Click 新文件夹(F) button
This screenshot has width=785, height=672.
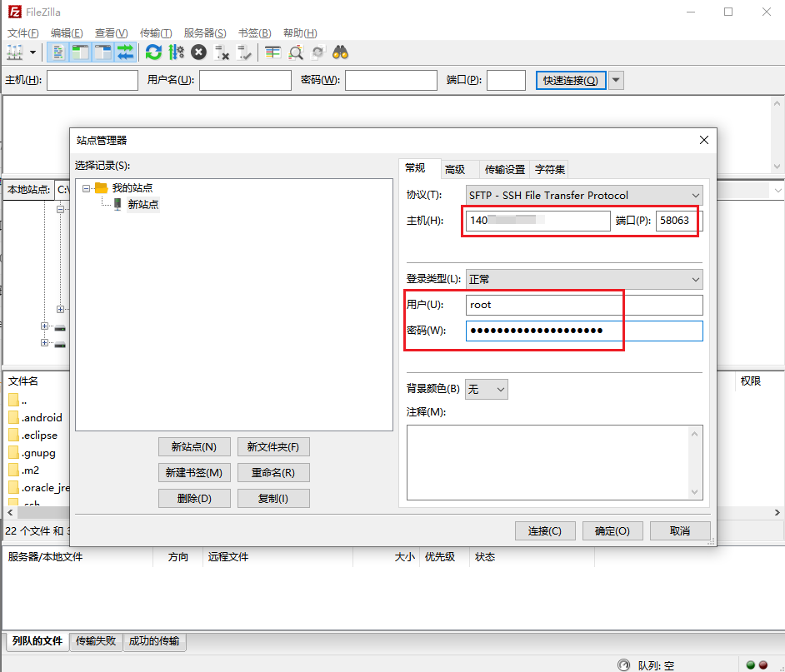273,447
